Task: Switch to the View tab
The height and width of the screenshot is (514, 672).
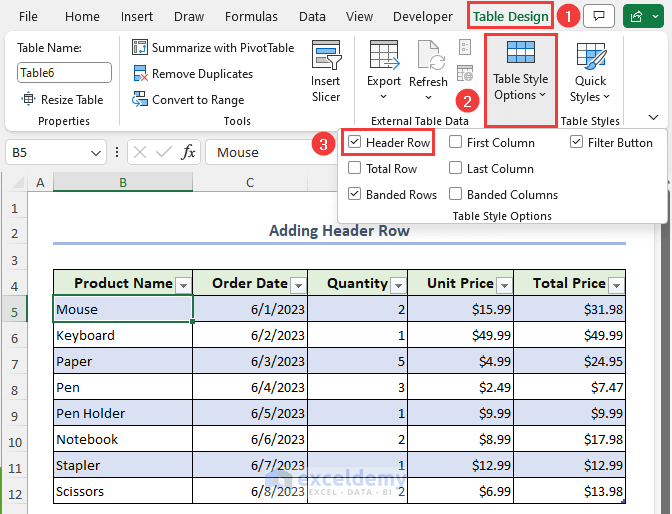Action: [359, 16]
